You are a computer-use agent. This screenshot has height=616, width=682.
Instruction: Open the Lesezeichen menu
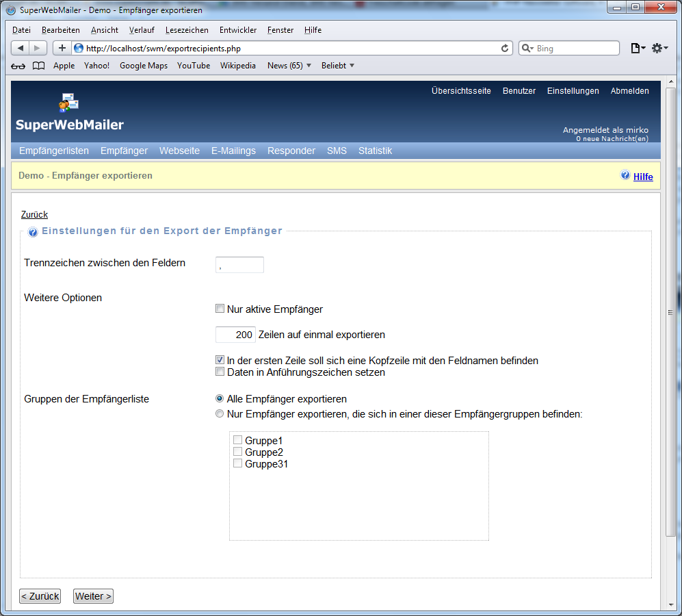point(187,30)
